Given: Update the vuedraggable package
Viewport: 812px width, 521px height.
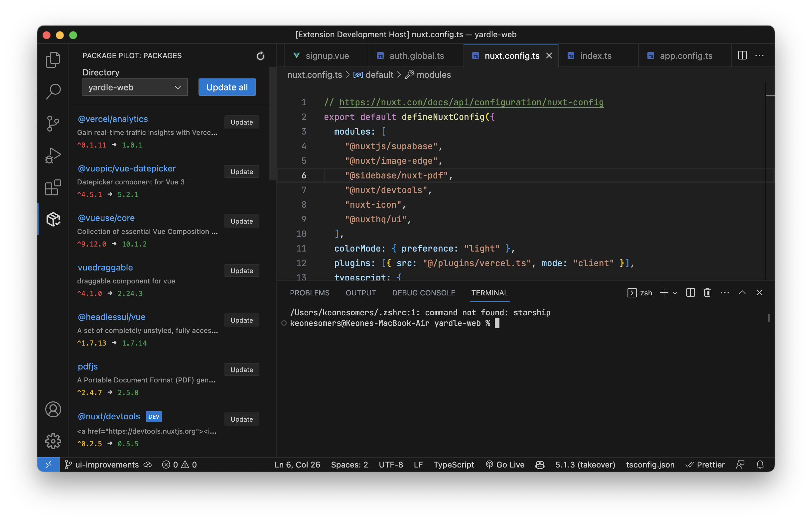Looking at the screenshot, I should point(241,271).
